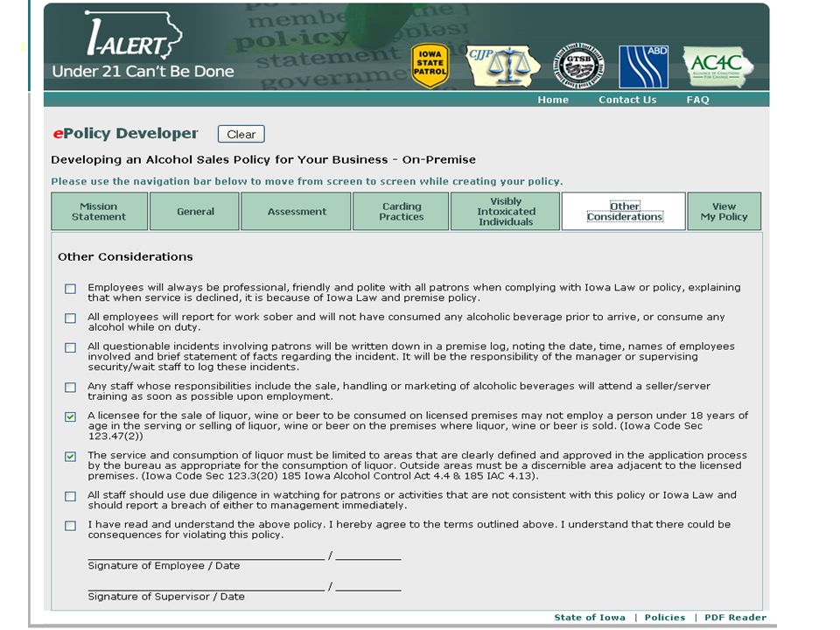Go to the Assessment tab
Screen dimensions: 840x630
[297, 212]
